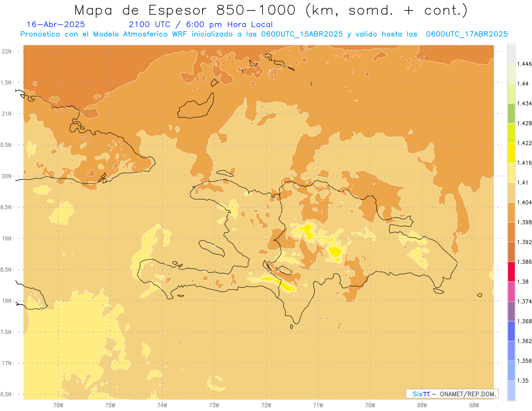Click the bright yellow legend swatch above 1.416
Viewport: 532px width, 411px height.
[x=511, y=153]
